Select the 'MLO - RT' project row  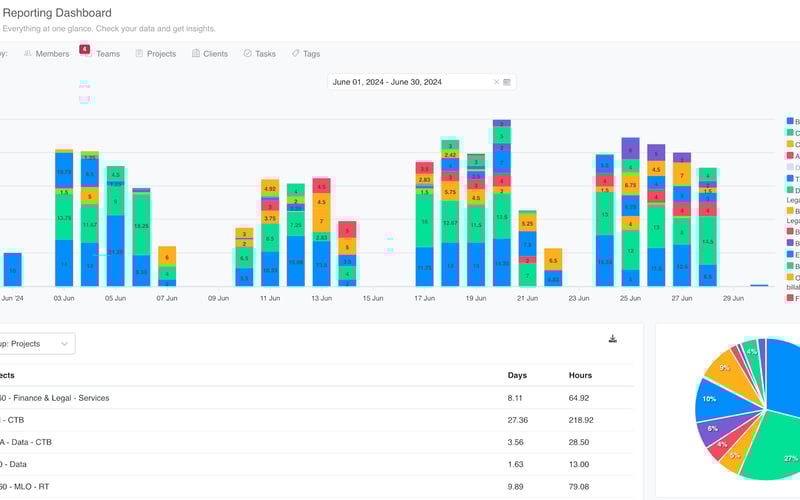coord(316,486)
